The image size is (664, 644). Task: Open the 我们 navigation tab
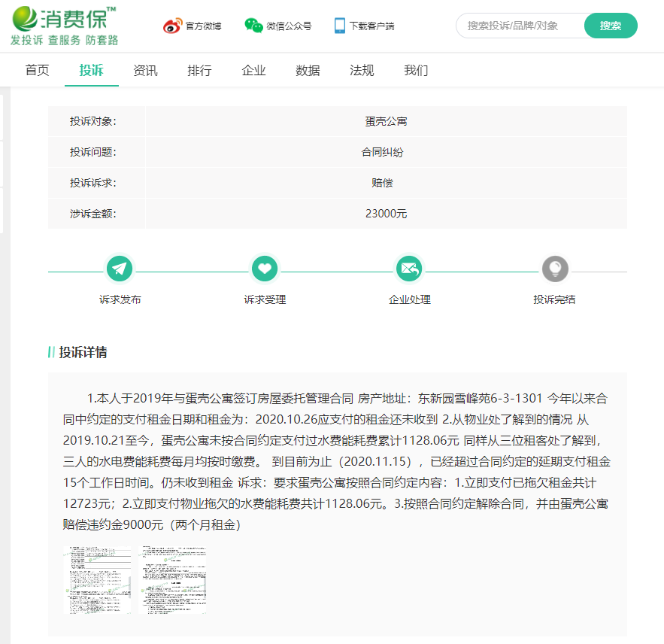pos(417,70)
